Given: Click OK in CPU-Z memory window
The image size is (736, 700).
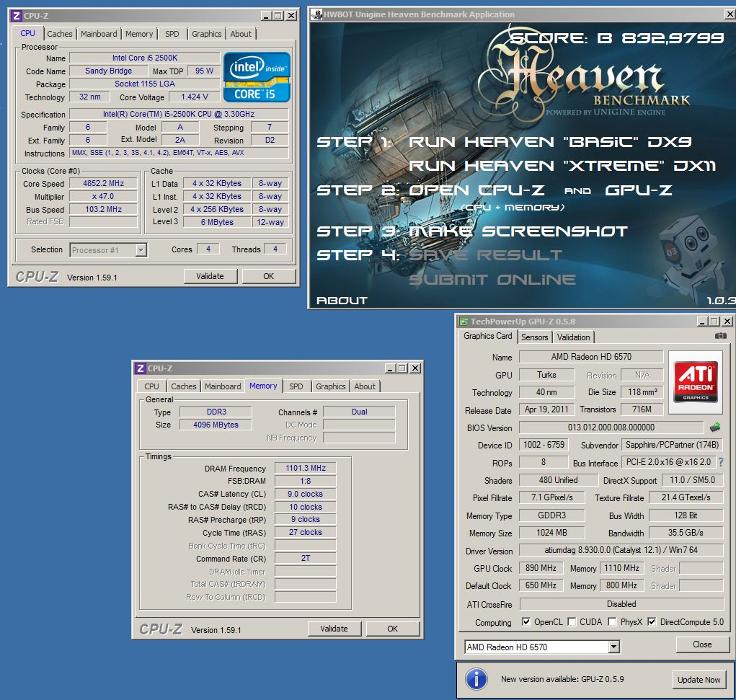Looking at the screenshot, I should [392, 628].
